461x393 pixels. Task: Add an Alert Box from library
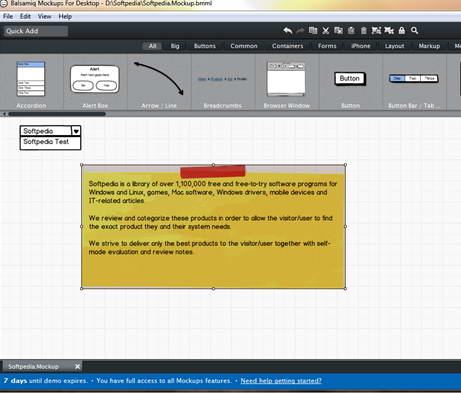[95, 83]
